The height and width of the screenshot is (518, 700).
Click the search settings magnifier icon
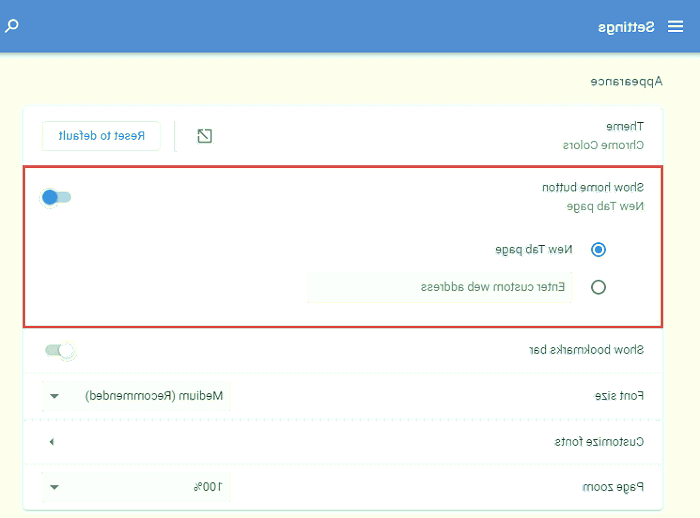point(11,26)
